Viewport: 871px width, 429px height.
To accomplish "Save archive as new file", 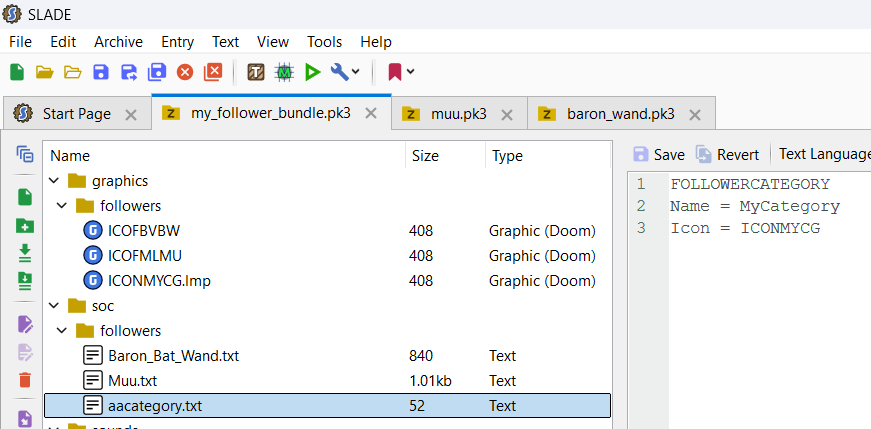I will point(129,72).
